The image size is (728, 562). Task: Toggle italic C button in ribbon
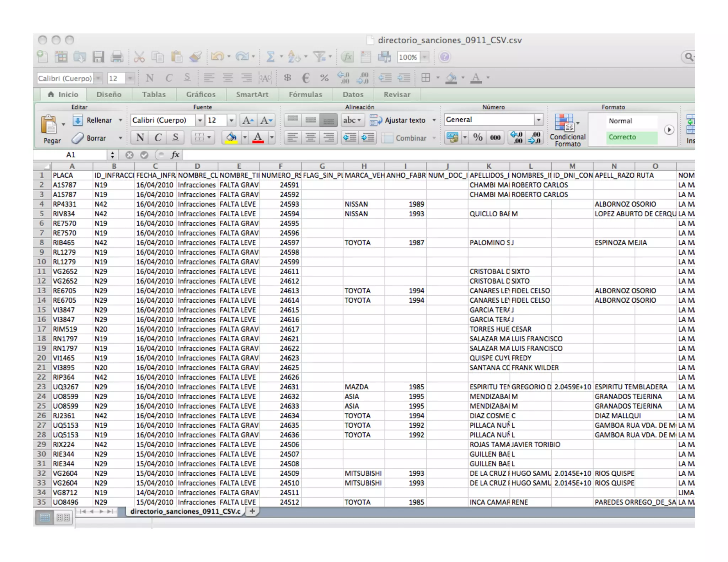158,137
